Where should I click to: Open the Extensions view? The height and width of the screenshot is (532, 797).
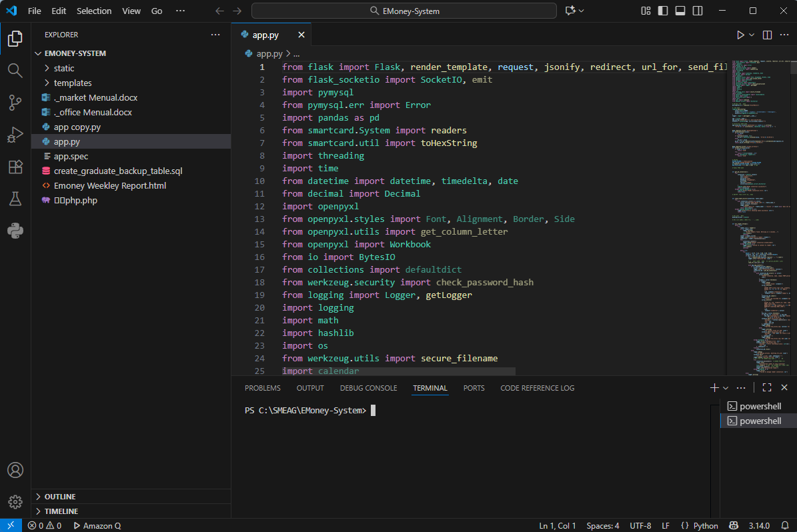point(15,167)
